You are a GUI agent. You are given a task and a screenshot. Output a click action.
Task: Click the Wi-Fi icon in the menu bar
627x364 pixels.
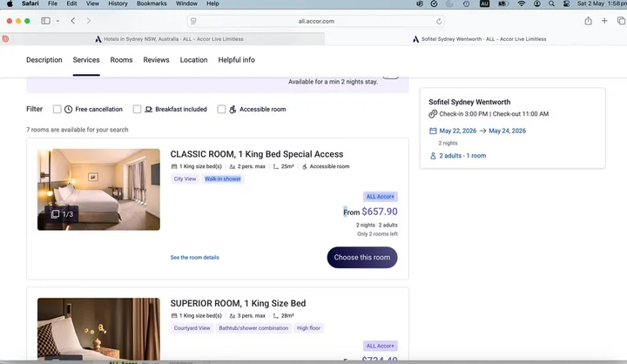[x=522, y=3]
